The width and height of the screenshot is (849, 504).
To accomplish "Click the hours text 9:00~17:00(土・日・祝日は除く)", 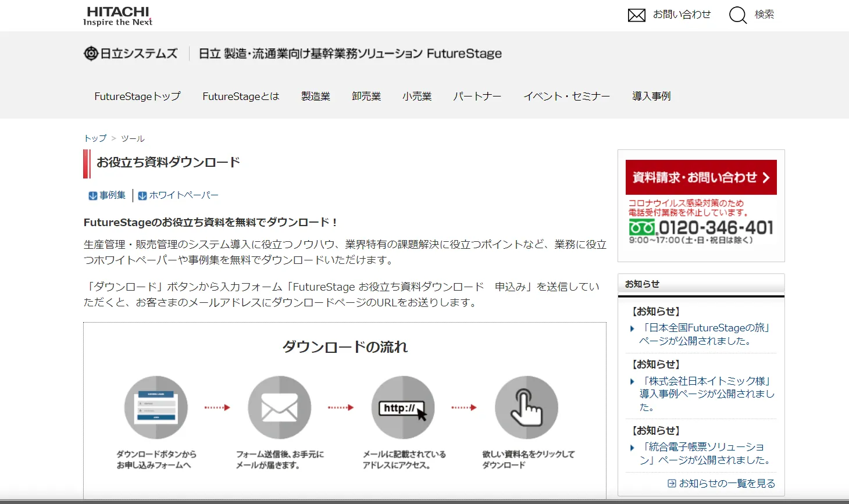I will 691,240.
